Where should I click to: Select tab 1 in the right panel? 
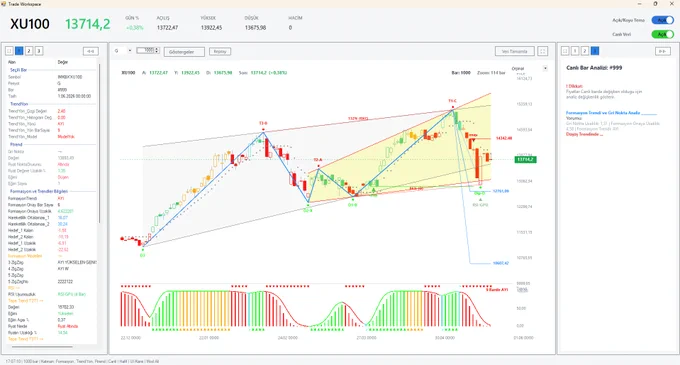[575, 51]
